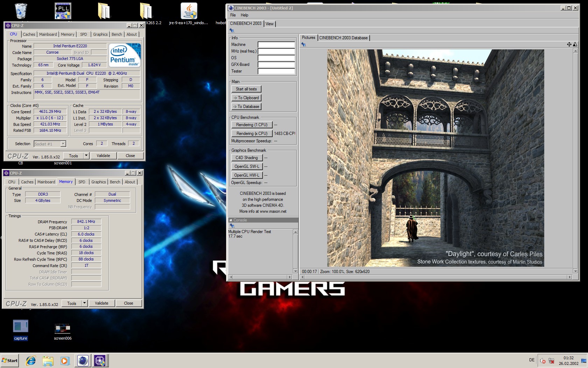588x368 pixels.
Task: Run Rendering (x CPU) benchmark
Action: coord(252,134)
